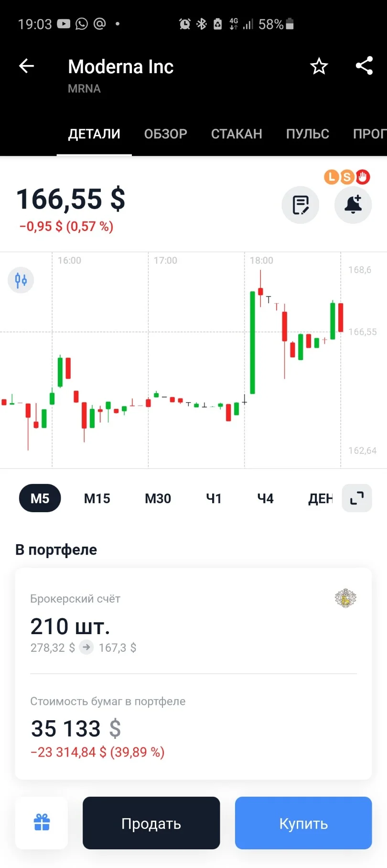Viewport: 387px width, 868px height.
Task: Tap the Продать button
Action: tap(151, 823)
